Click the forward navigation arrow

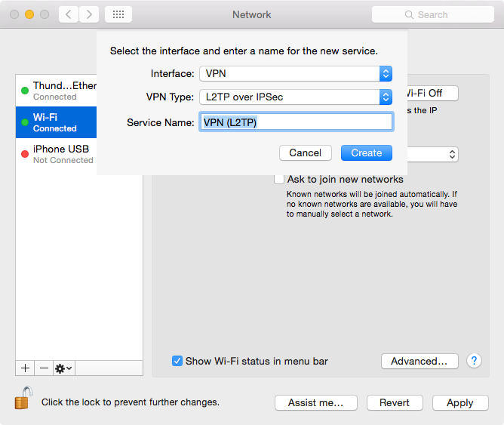89,14
